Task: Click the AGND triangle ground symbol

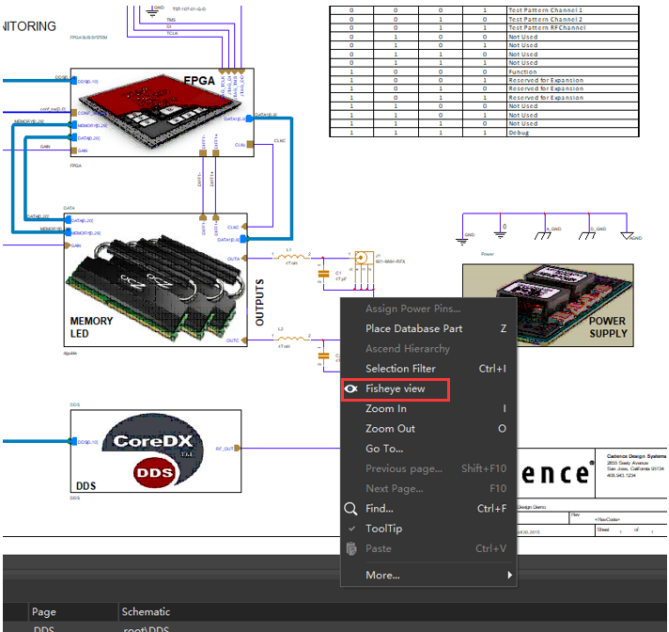Action: pos(627,236)
